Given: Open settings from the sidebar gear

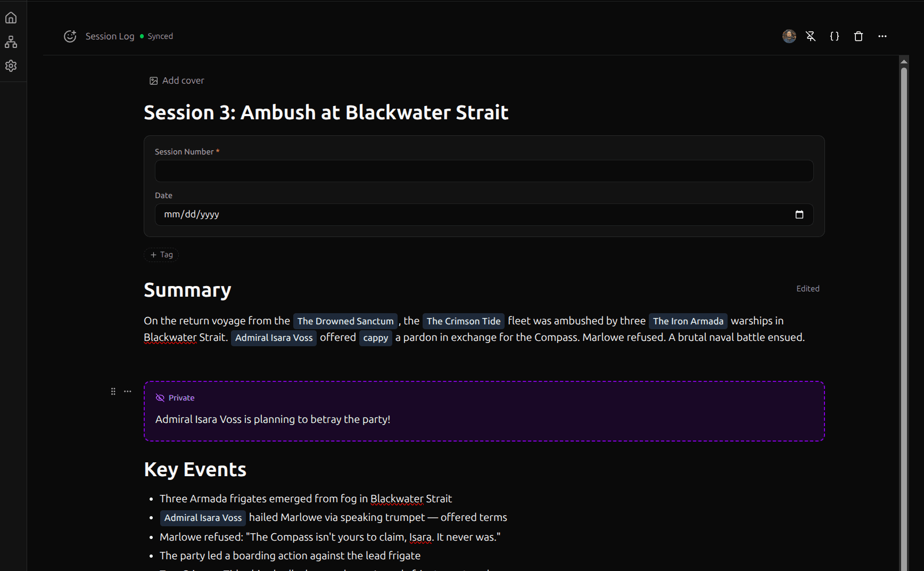Looking at the screenshot, I should point(11,66).
